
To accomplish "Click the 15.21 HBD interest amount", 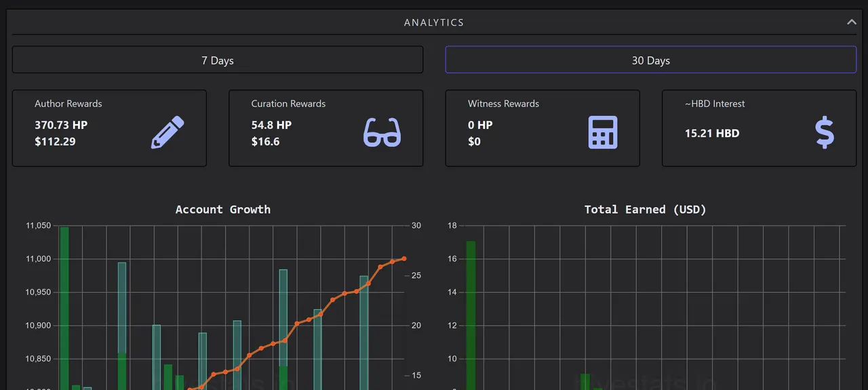I will (712, 133).
